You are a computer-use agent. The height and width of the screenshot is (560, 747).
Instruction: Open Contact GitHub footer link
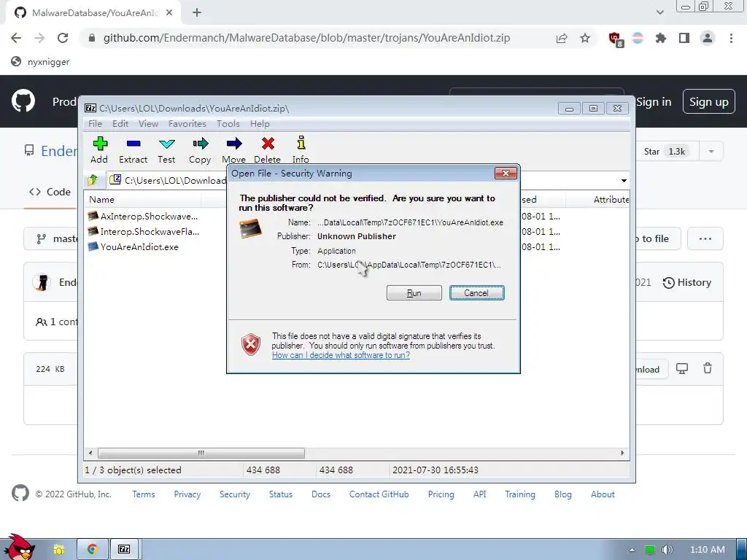(379, 494)
